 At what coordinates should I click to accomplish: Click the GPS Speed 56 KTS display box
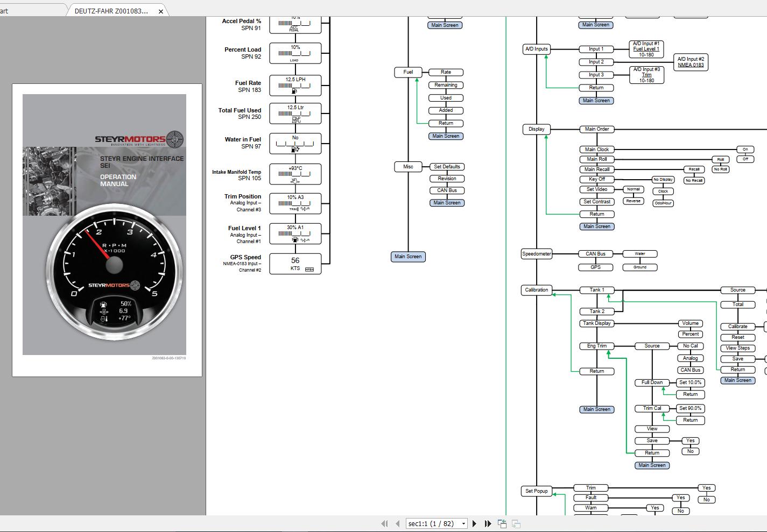(x=295, y=264)
